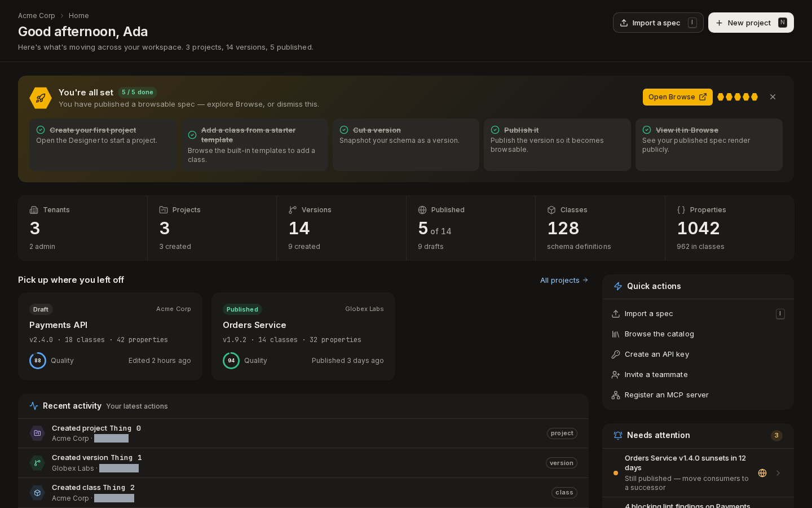Choose Import a spec in Quick actions
Screen dimensions: 812x508
click(698, 314)
